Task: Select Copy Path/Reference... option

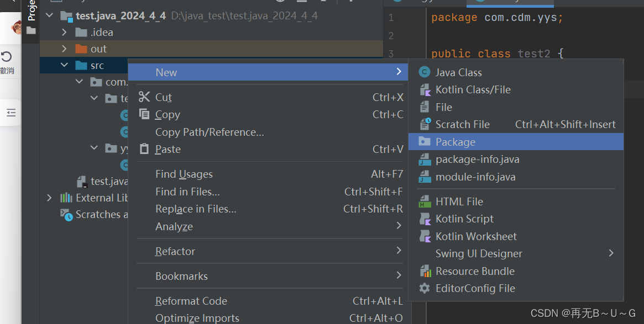Action: point(210,132)
